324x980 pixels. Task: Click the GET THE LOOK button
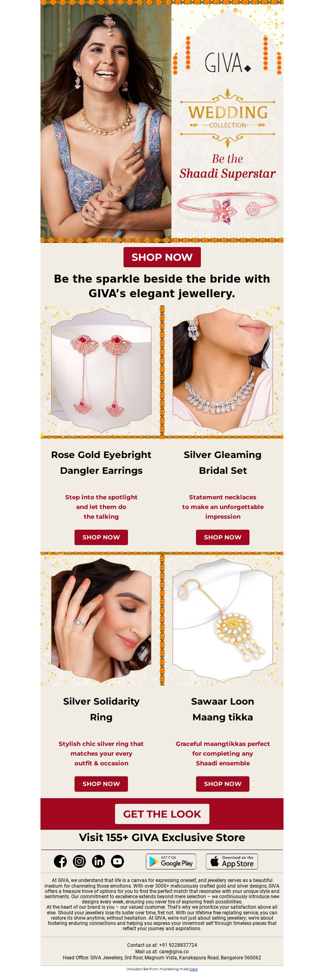162,814
